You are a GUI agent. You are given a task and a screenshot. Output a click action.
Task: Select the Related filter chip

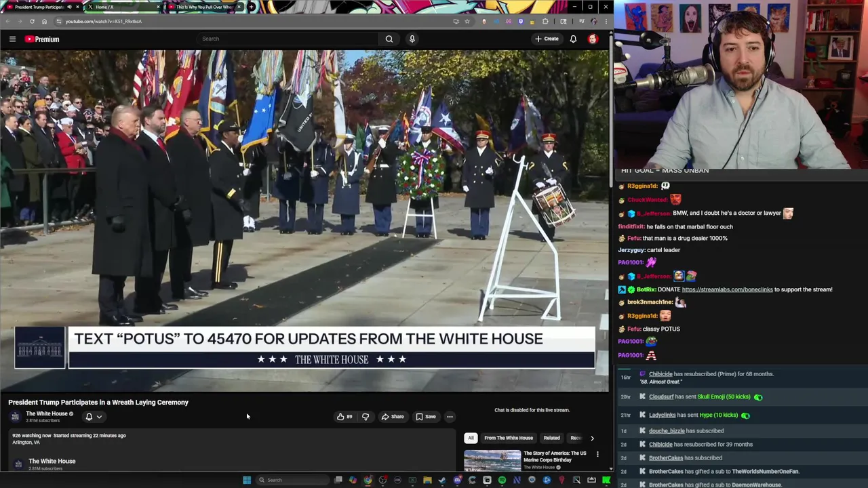tap(551, 438)
